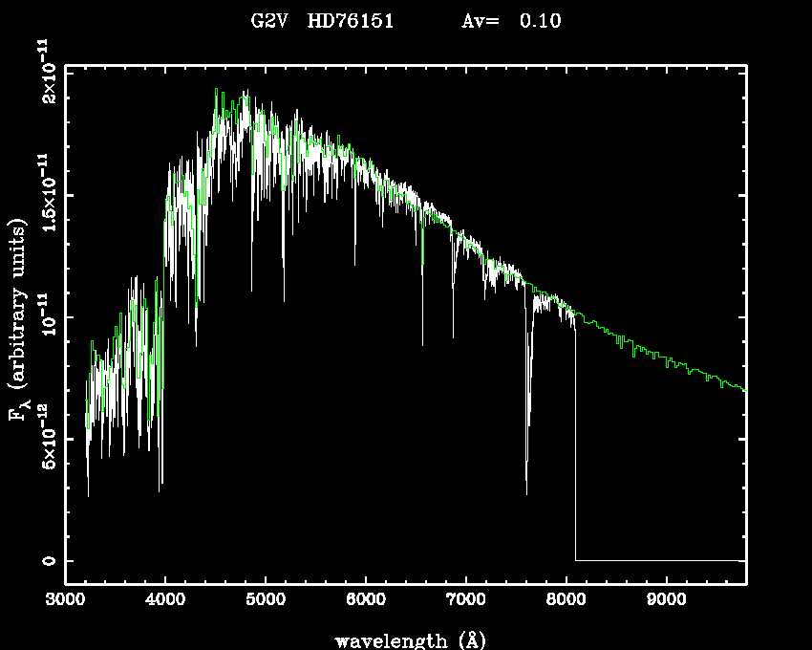Click the 9000 x-axis tick label
Viewport: 812px width, 650px height.
(666, 600)
